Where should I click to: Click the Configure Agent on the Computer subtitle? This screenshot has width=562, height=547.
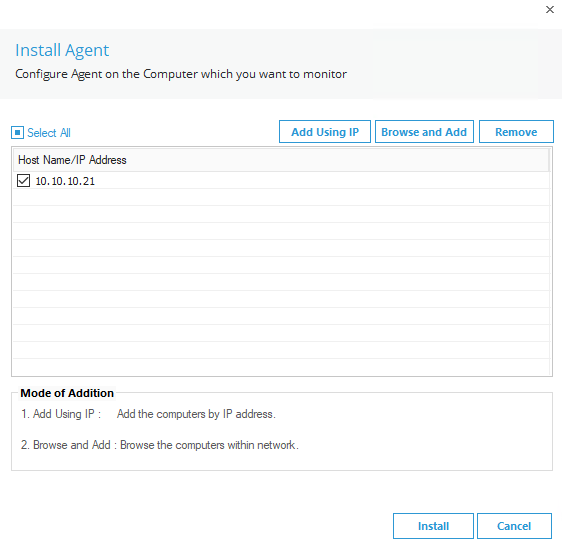tap(181, 74)
